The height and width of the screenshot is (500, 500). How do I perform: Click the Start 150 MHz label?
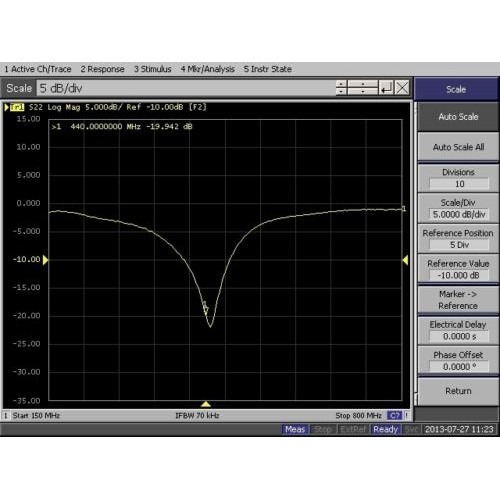coord(36,416)
